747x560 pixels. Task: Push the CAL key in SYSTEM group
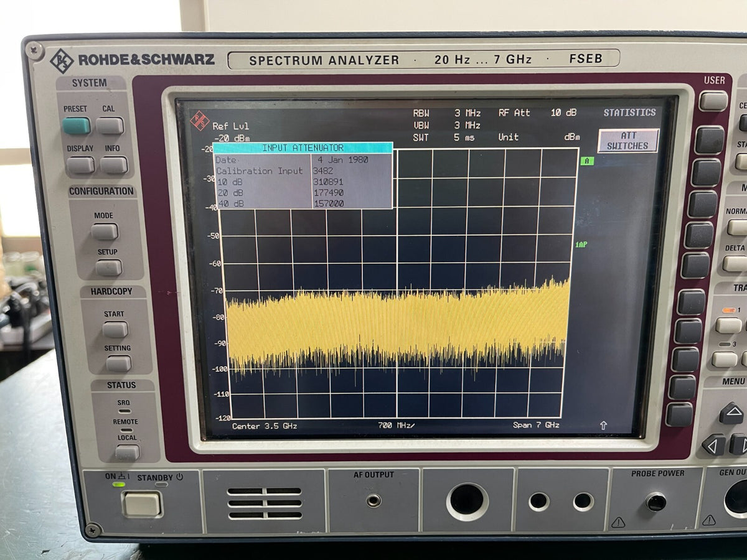110,126
